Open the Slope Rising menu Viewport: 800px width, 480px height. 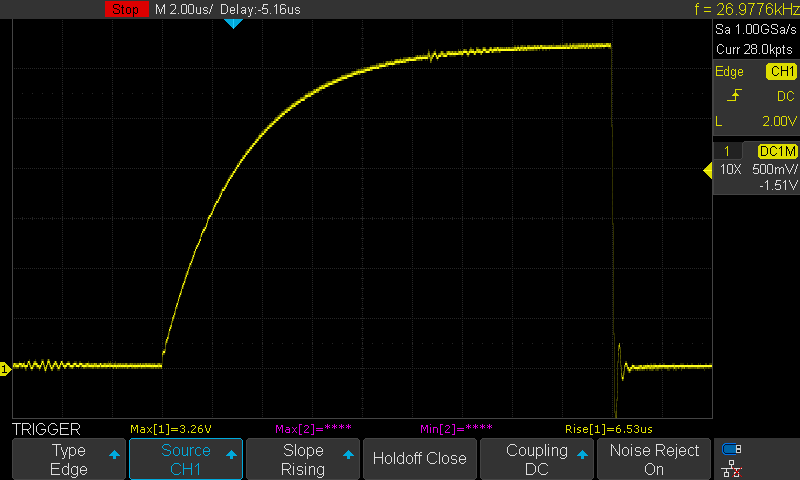303,459
